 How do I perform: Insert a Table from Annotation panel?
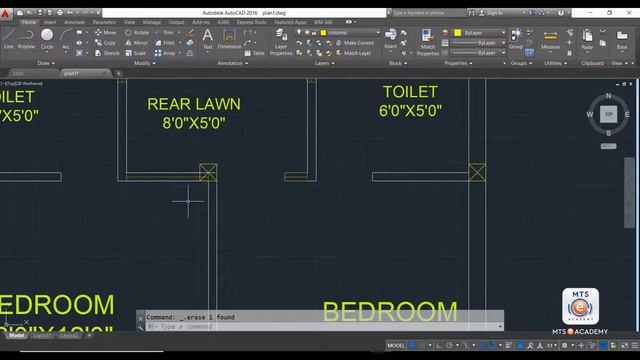[254, 53]
